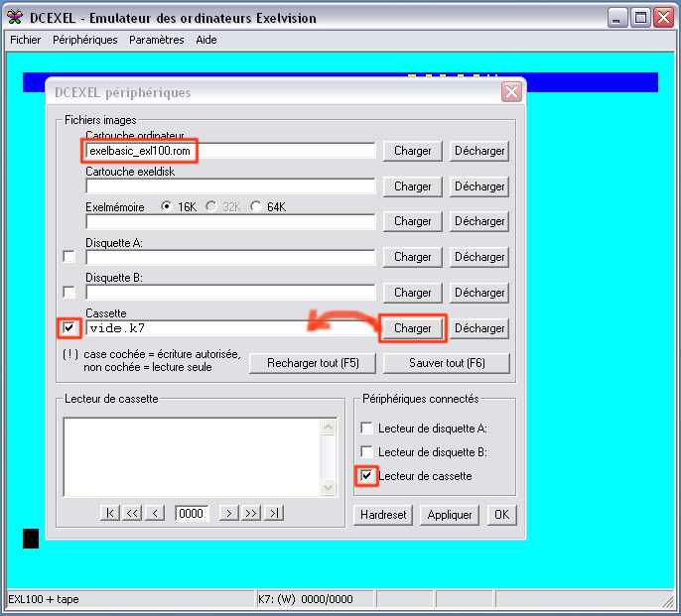Viewport: 681px width, 616px height.
Task: Click Recharger tout (F5) button
Action: click(x=313, y=363)
